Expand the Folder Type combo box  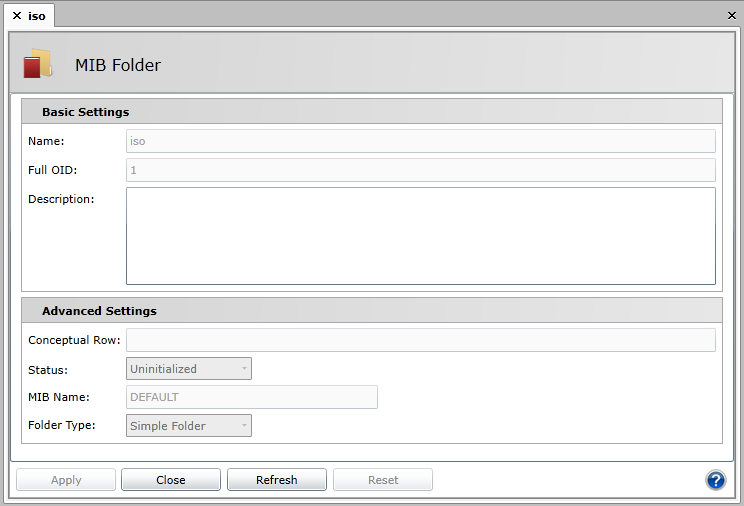[189, 426]
